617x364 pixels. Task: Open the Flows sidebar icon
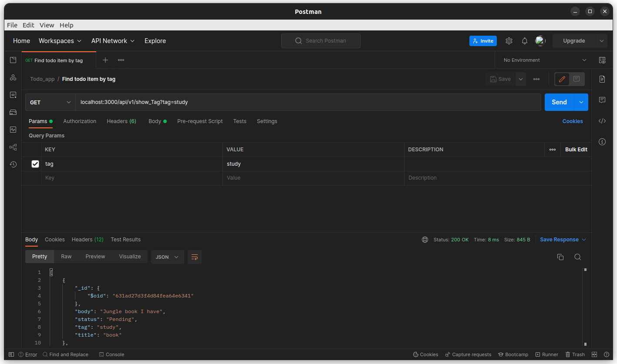pyautogui.click(x=13, y=147)
